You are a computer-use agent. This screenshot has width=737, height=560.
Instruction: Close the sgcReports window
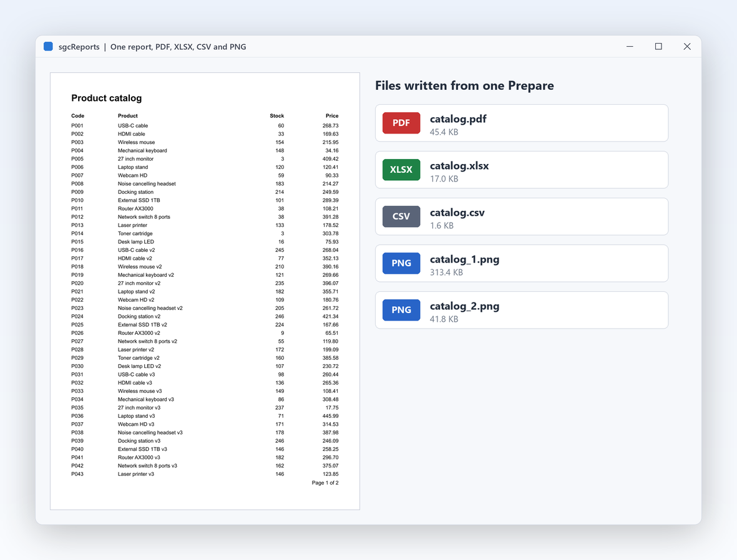pos(687,47)
